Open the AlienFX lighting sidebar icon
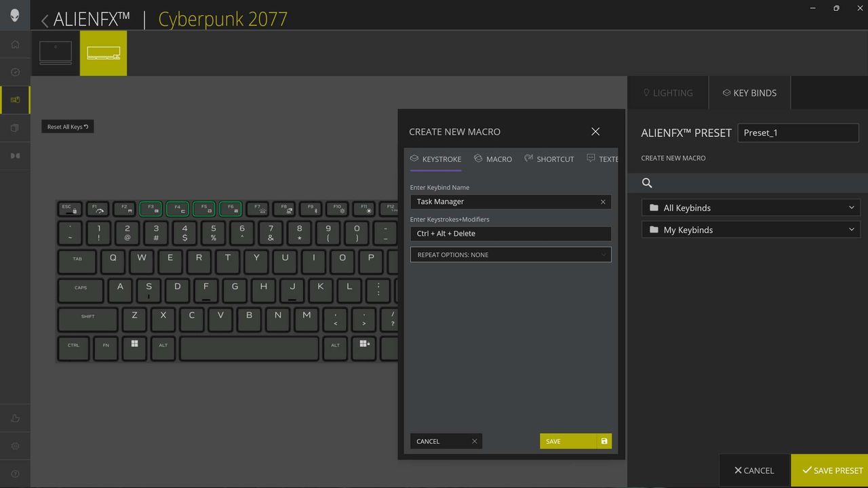868x488 pixels. (x=15, y=100)
